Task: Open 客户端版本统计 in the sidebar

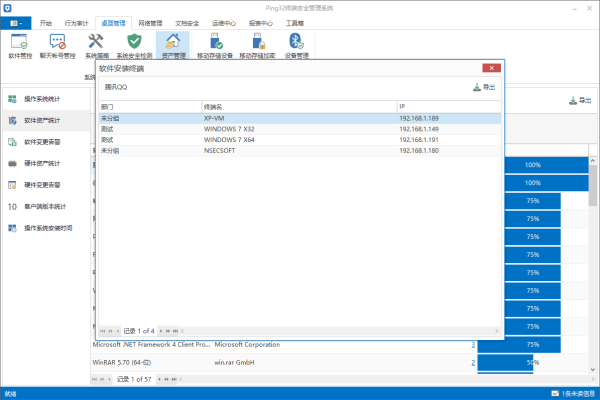Action: [x=46, y=206]
